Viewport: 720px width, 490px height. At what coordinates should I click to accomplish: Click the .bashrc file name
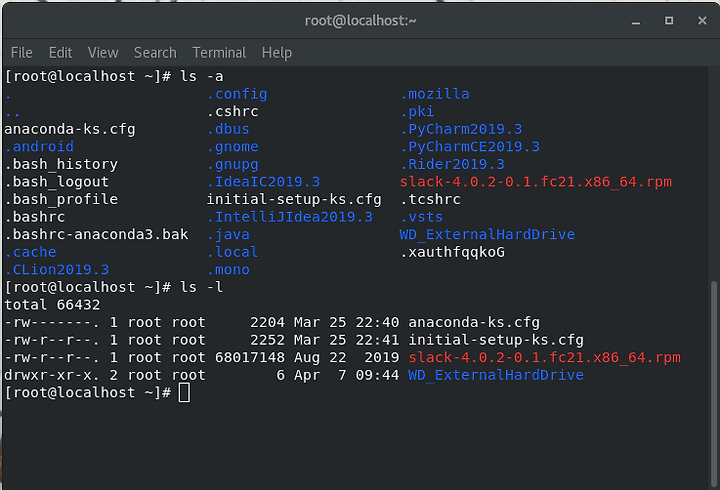(x=35, y=217)
